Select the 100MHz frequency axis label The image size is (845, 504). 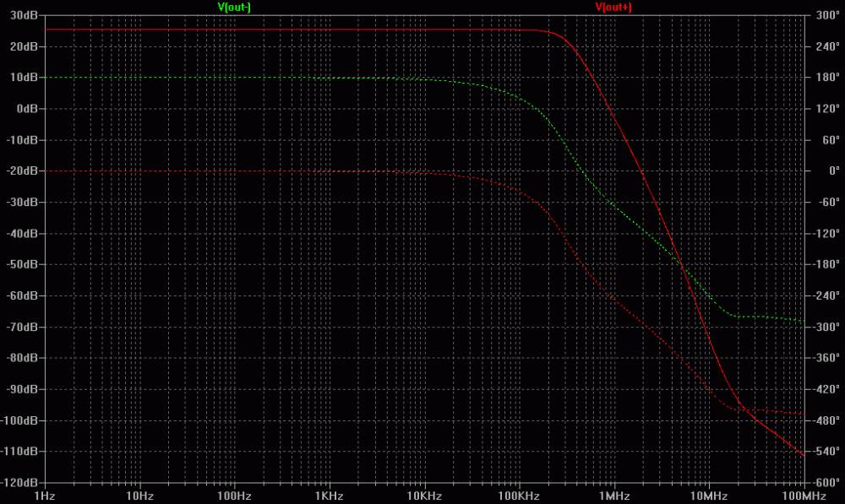pos(804,496)
